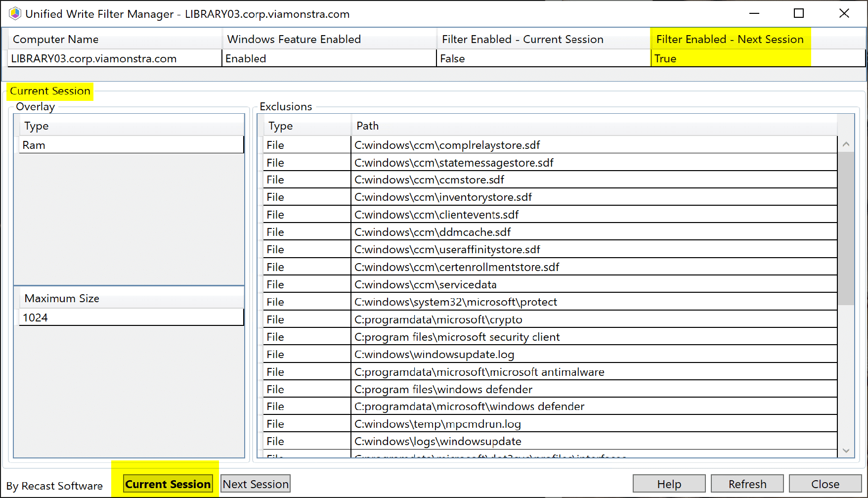Click the Unified Write Filter Manager app icon

15,14
